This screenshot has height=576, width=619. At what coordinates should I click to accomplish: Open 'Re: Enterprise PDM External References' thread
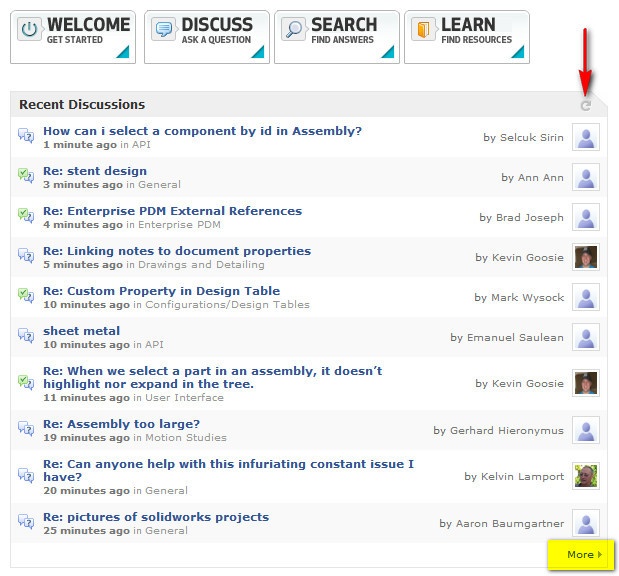[173, 211]
